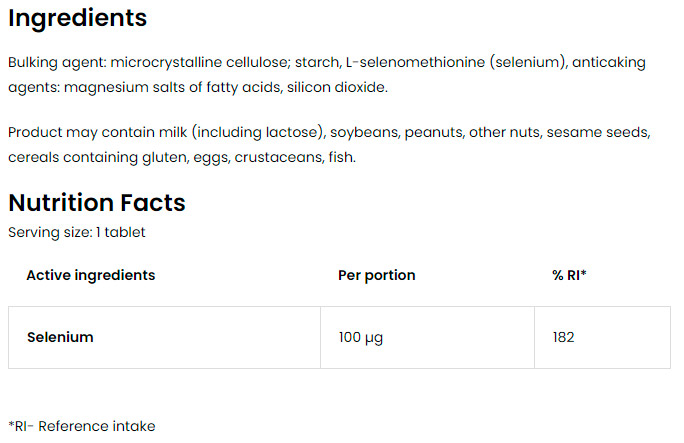Click the Per portion column header

tap(376, 275)
